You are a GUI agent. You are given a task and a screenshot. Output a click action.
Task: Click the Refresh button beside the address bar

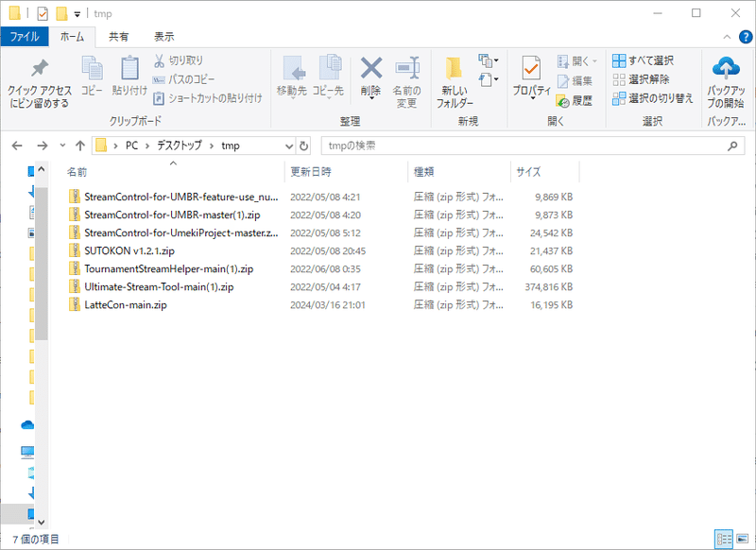pos(303,146)
